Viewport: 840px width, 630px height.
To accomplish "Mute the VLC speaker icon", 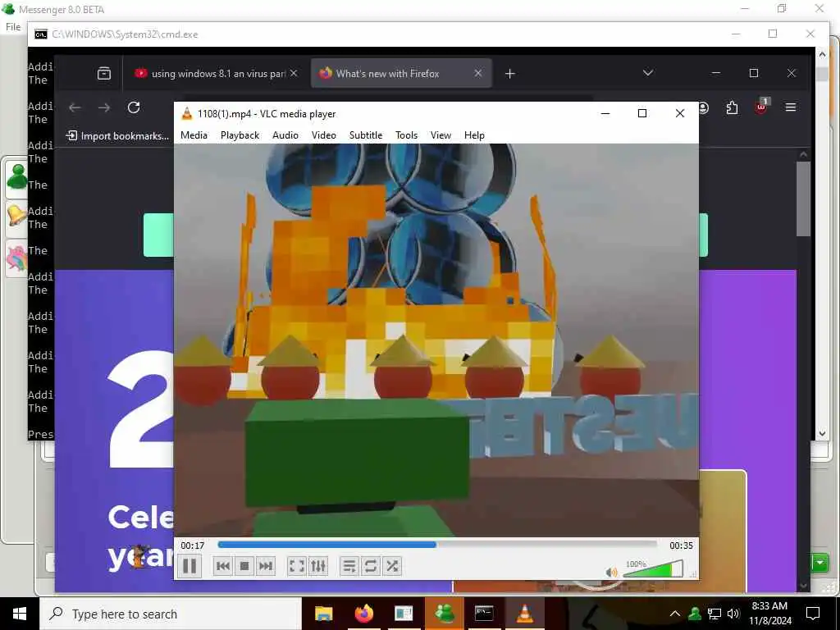I will coord(611,572).
